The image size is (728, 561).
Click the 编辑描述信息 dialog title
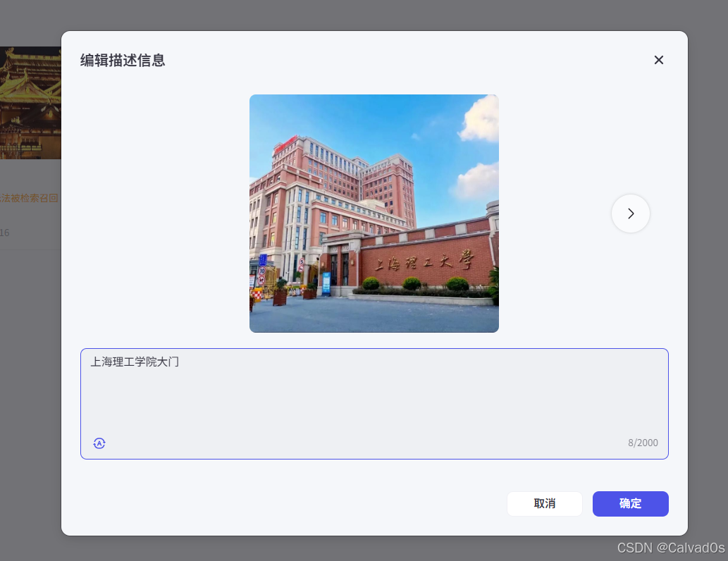(123, 61)
